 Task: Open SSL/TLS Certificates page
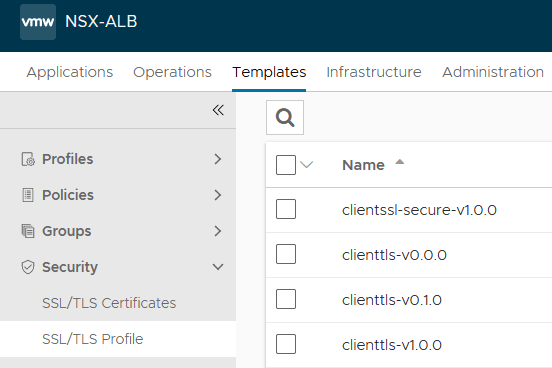pyautogui.click(x=109, y=303)
